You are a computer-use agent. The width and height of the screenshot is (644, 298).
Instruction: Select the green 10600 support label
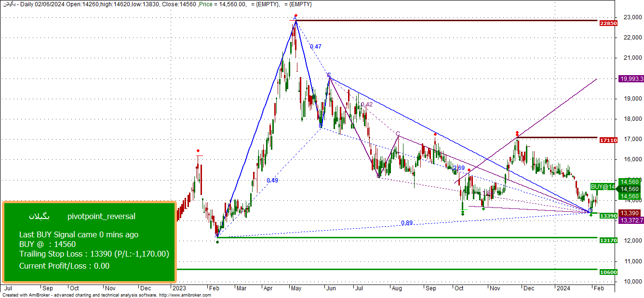pyautogui.click(x=608, y=272)
